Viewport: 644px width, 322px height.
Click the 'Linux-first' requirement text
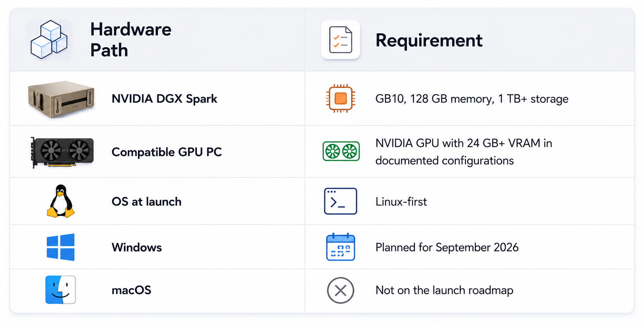[401, 201]
